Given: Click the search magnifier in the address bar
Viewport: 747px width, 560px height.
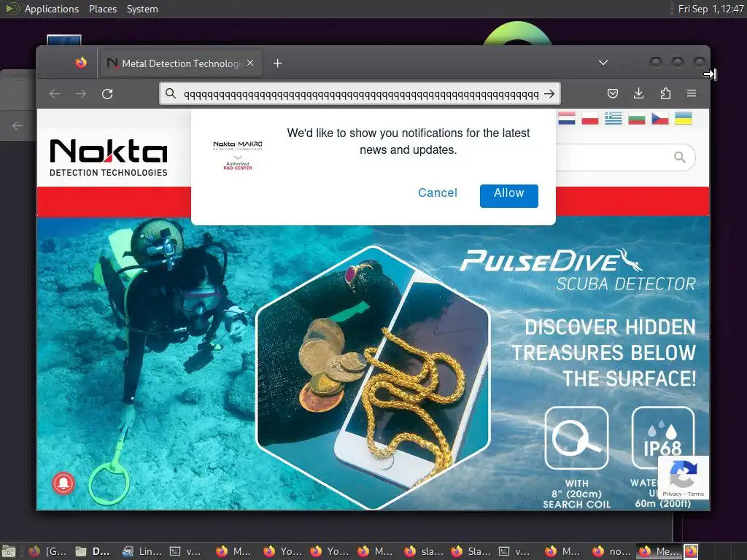Looking at the screenshot, I should click(171, 93).
